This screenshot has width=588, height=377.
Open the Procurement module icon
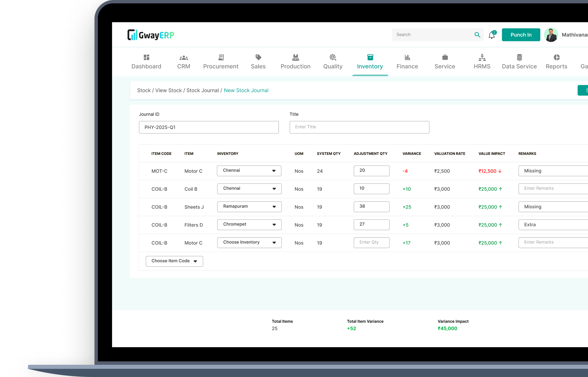(221, 57)
